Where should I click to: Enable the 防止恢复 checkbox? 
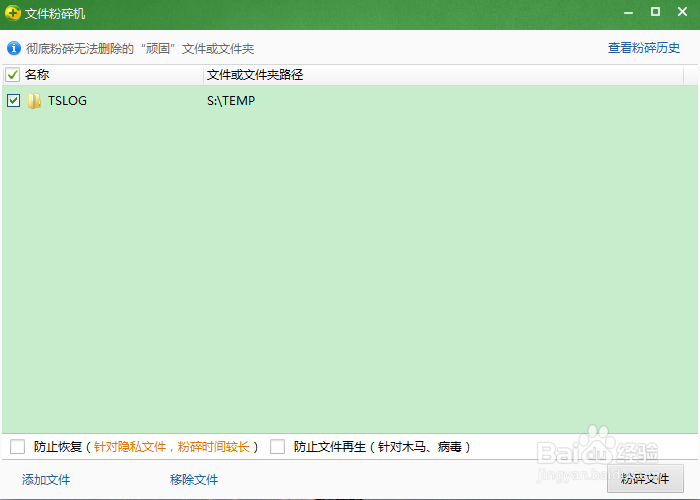(17, 446)
